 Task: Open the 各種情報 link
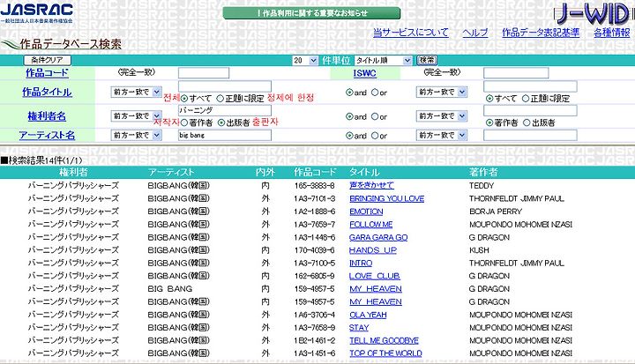tap(611, 33)
